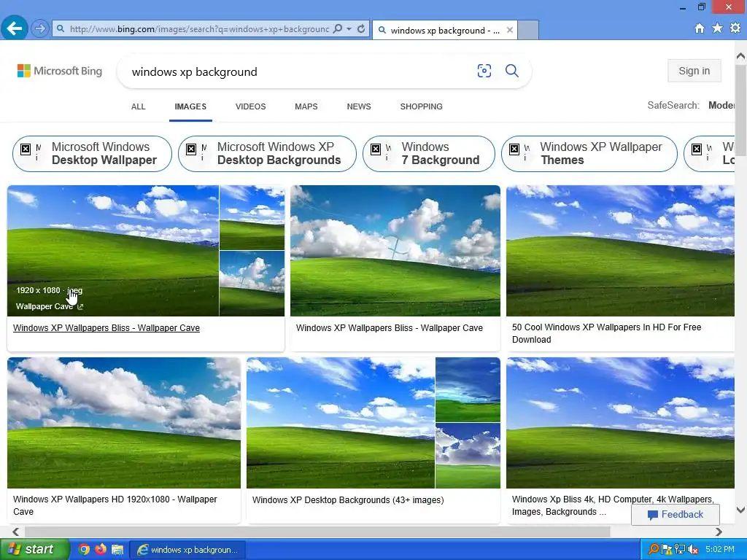Click the address bar search magnifier icon
The width and height of the screenshot is (747, 560).
coord(337,29)
